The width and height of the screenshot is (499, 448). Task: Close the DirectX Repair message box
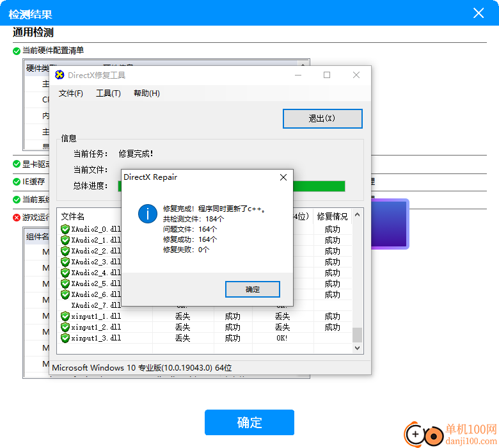(283, 177)
